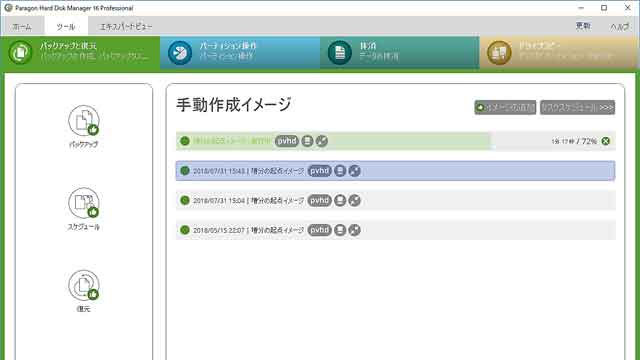Click the wipe document icon in teal tile
Image resolution: width=640 pixels, height=360 pixels.
(340, 53)
